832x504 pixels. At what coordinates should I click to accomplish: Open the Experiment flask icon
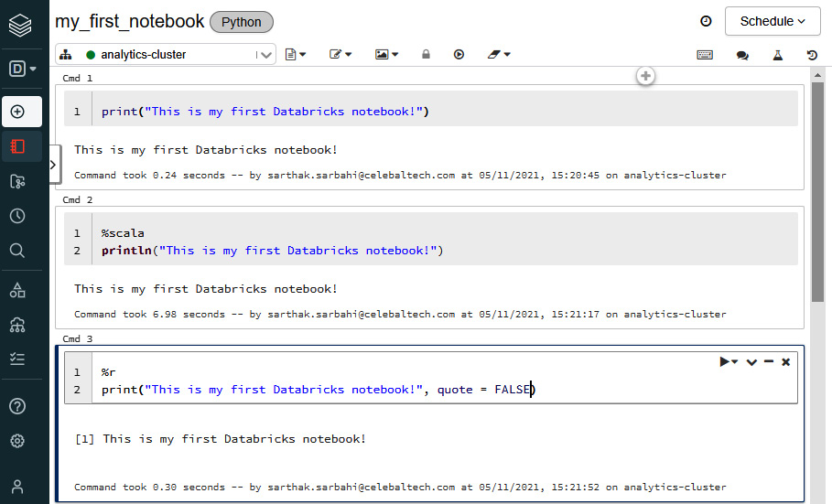point(778,55)
